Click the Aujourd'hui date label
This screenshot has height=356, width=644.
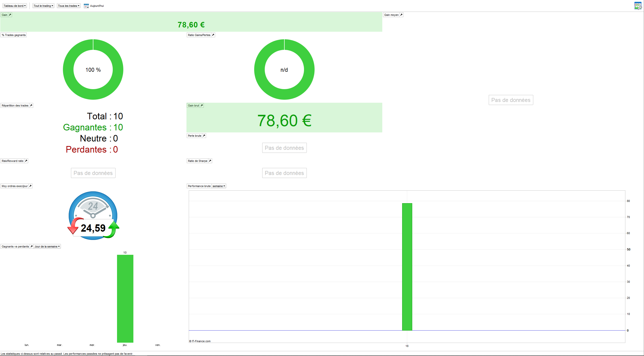pyautogui.click(x=97, y=6)
